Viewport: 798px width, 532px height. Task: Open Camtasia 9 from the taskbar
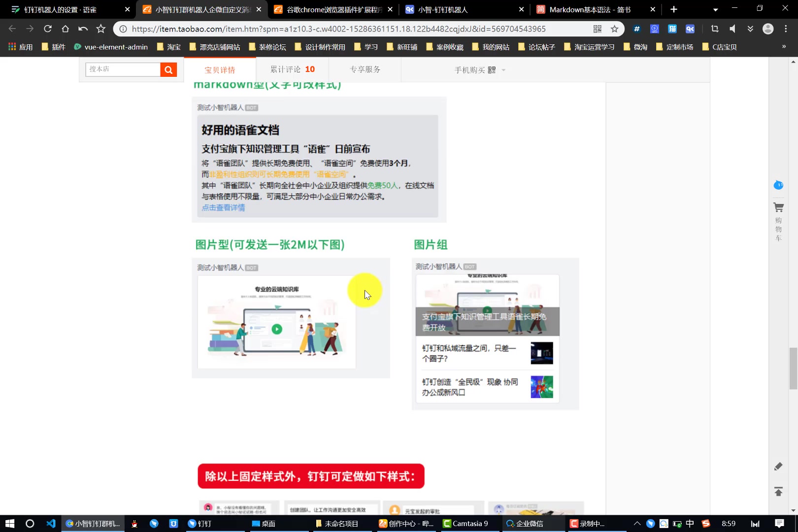click(466, 524)
